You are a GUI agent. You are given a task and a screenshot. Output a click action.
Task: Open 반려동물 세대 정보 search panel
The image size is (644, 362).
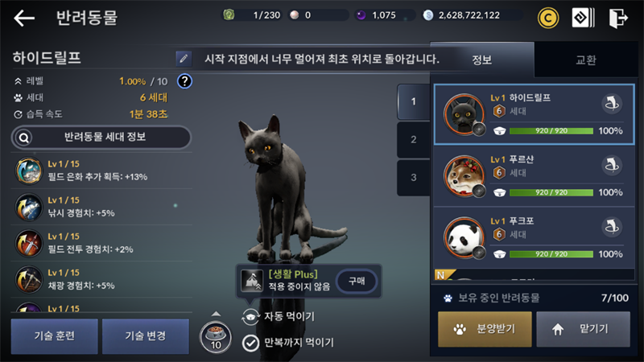click(101, 138)
